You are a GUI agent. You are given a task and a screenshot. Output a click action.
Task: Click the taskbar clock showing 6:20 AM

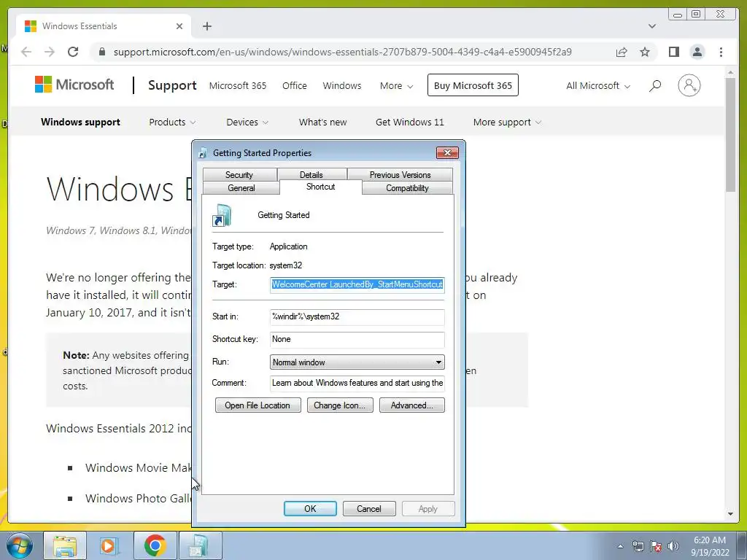[x=709, y=546]
